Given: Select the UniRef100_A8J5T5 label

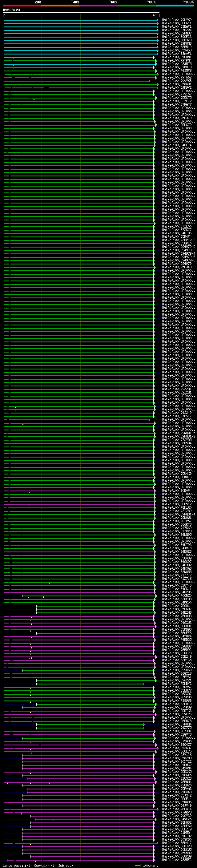Looking at the screenshot, I should 176,64.
